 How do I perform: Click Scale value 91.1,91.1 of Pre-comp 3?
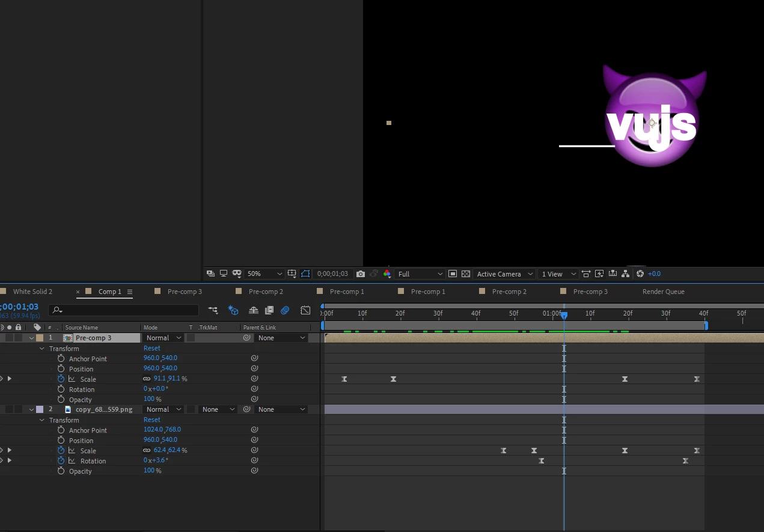point(167,379)
